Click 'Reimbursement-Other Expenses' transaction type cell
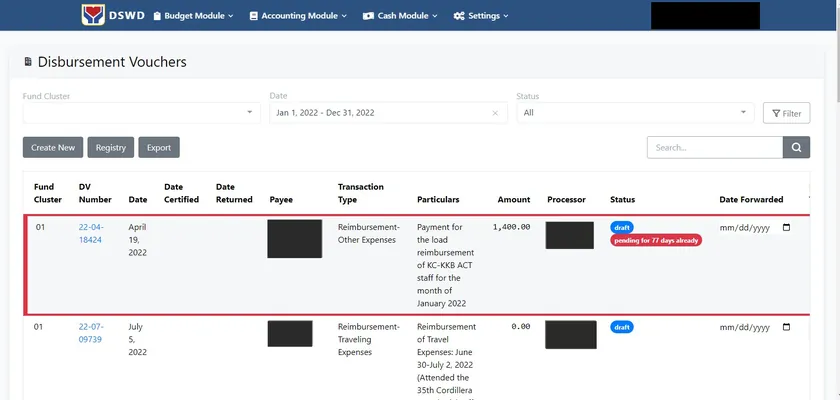 369,233
